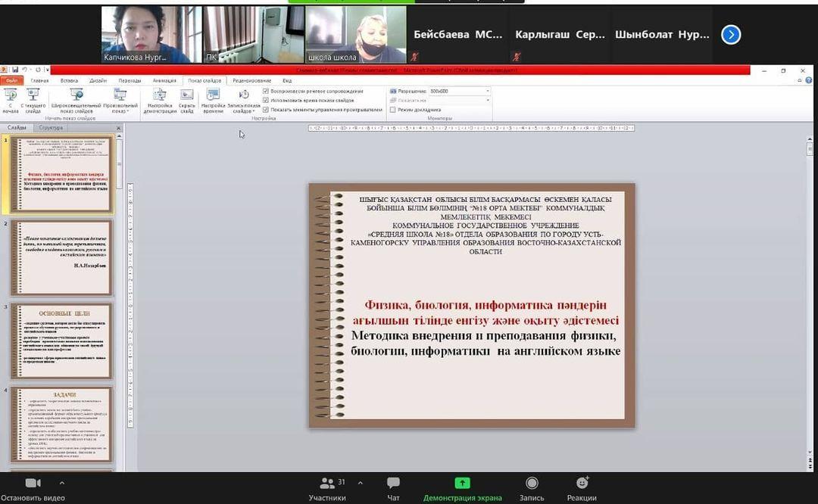Start slideshow from beginning (С начала)
818x504 pixels.
(x=11, y=101)
